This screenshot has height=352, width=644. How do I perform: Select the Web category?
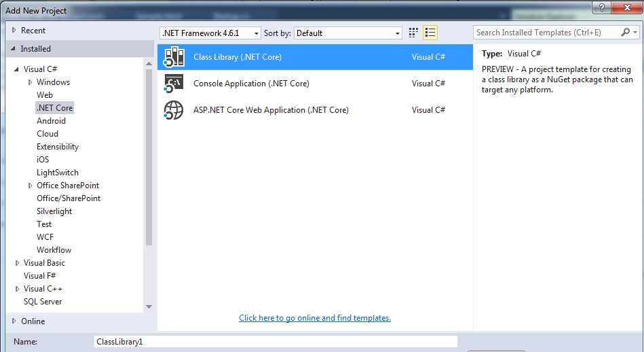(x=45, y=95)
